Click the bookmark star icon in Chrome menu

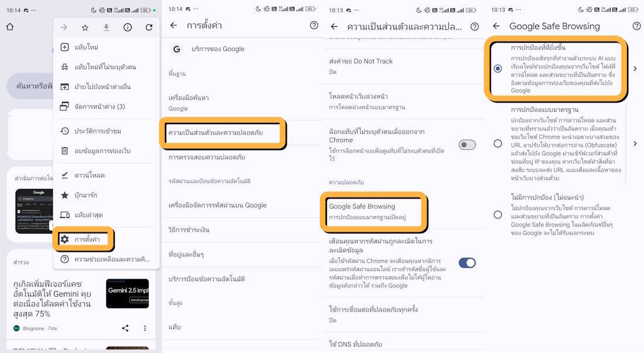pos(85,28)
